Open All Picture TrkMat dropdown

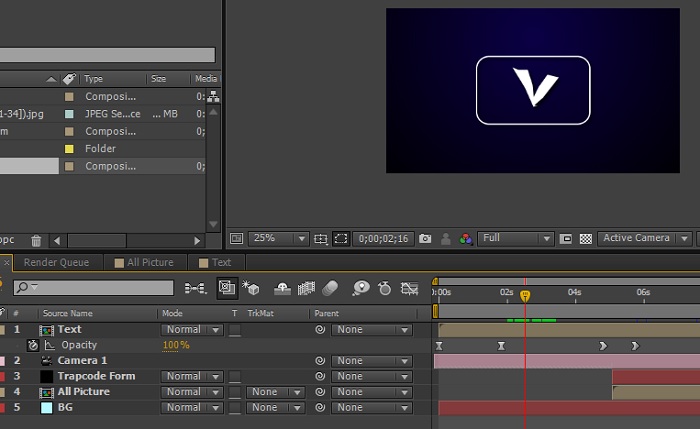point(275,392)
